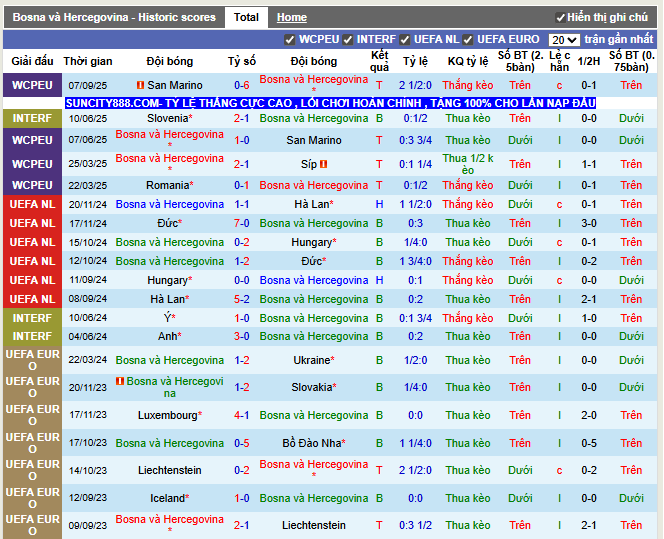This screenshot has height=539, width=664.
Task: Click Hungary on the 15/10/24 row
Action: 311,242
